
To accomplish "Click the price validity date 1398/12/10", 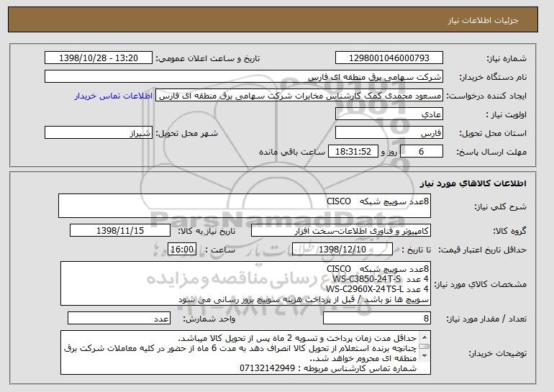I will click(342, 250).
